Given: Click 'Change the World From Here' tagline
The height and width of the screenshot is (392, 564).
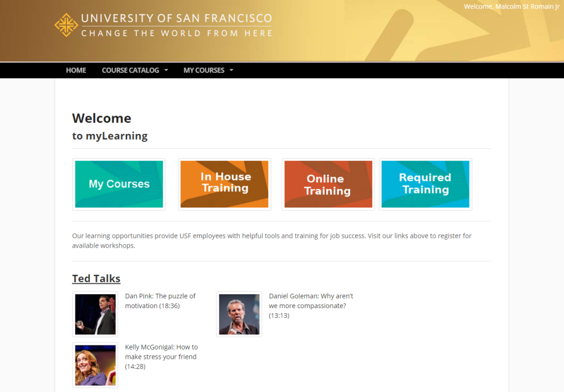Looking at the screenshot, I should click(176, 33).
